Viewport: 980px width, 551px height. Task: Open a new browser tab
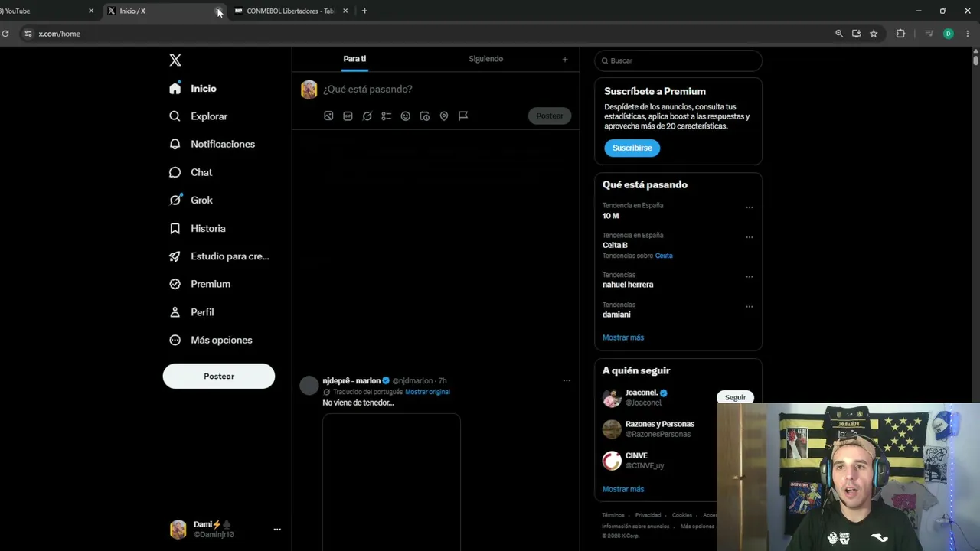364,11
